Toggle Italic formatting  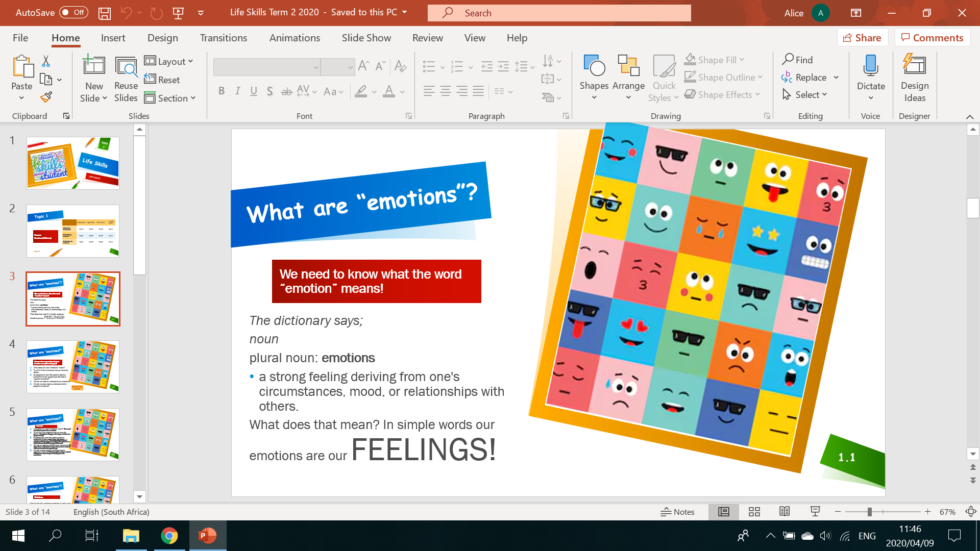(237, 91)
